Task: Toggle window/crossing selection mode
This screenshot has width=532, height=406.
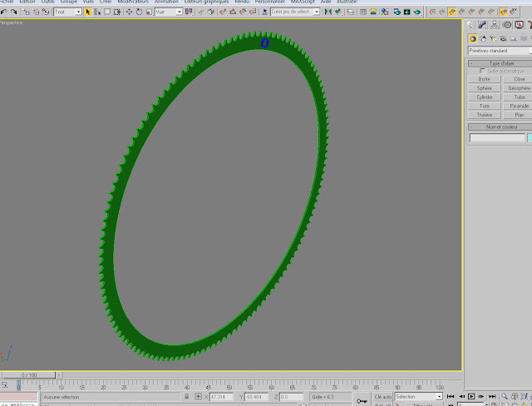Action: (x=117, y=12)
